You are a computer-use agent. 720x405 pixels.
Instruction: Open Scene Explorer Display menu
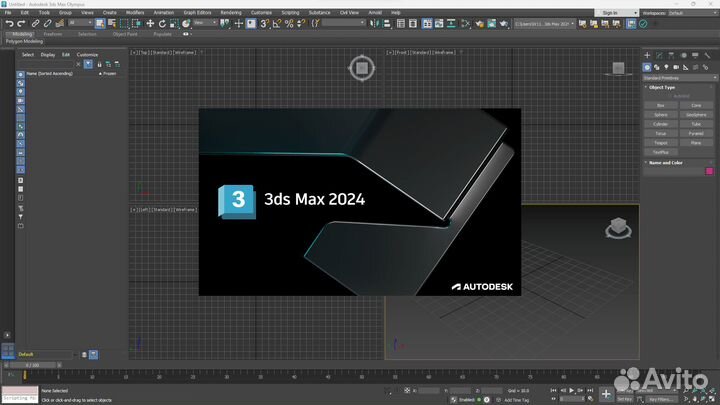[48, 55]
